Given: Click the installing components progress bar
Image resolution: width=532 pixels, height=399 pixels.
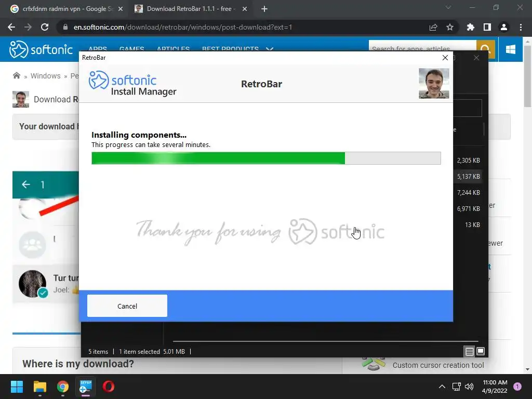Looking at the screenshot, I should click(x=266, y=158).
